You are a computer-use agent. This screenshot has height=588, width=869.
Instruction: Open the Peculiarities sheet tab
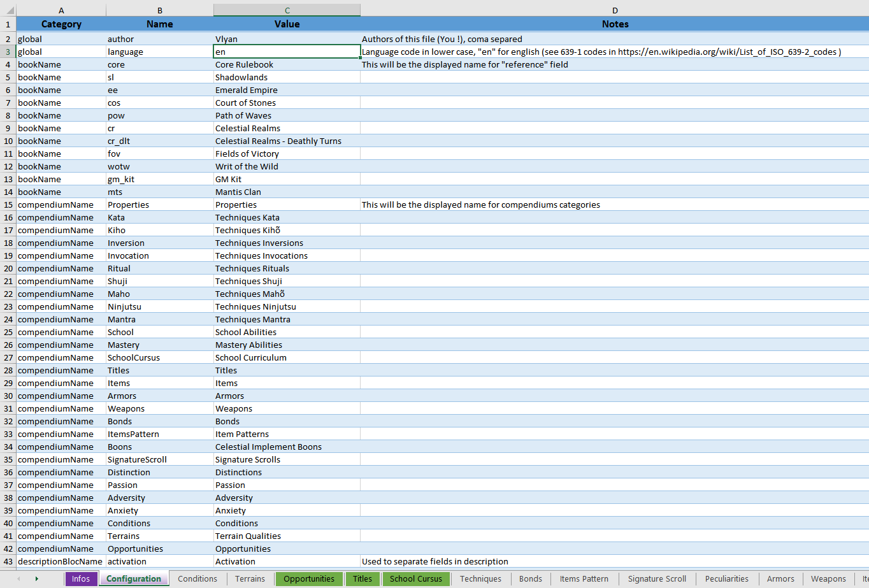[726, 579]
